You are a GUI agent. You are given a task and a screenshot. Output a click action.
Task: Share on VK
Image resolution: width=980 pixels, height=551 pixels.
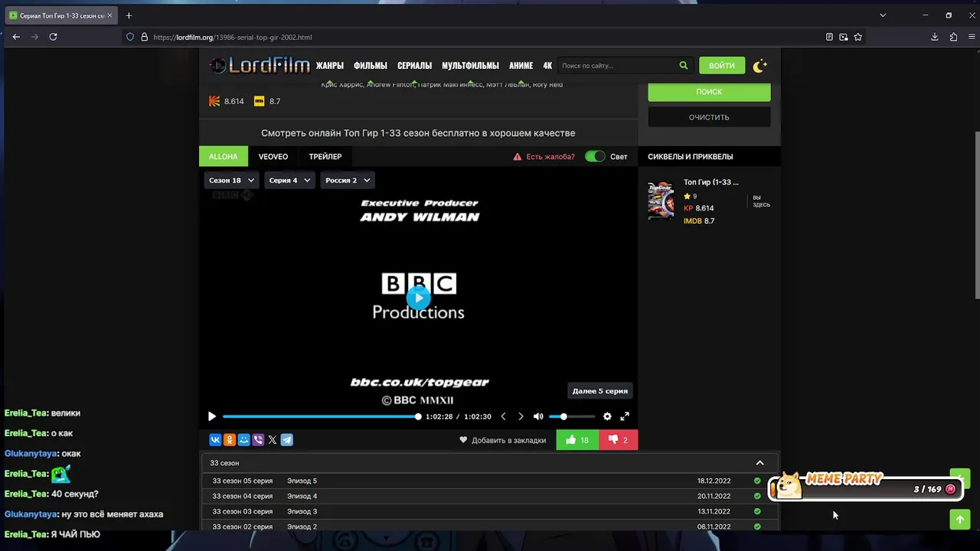215,440
